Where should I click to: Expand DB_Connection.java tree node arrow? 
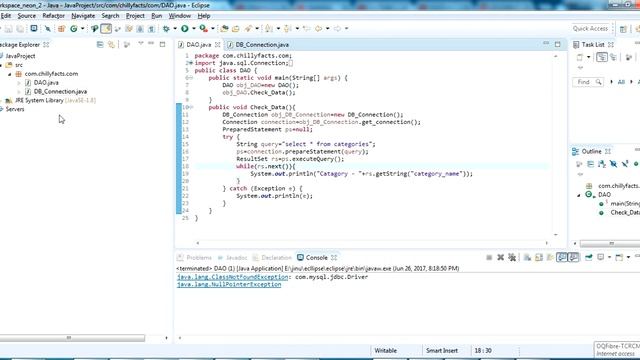[19, 92]
